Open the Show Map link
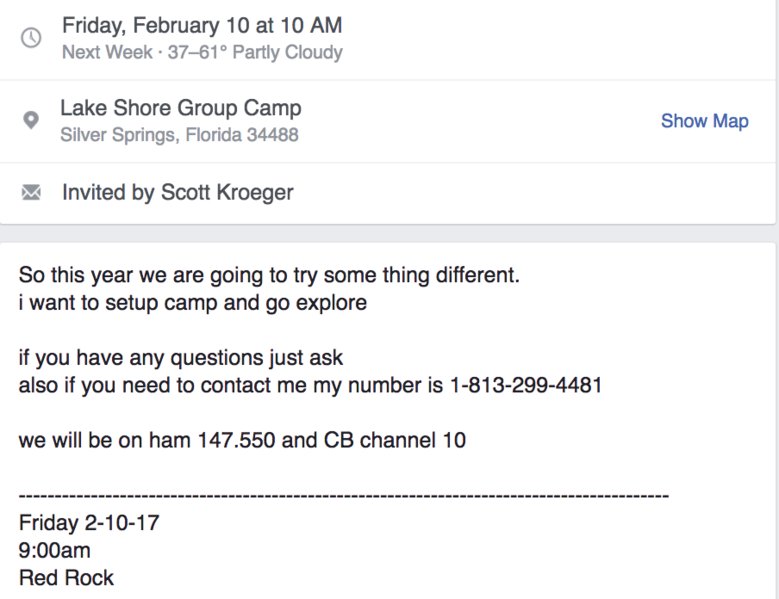Viewport: 779px width, 599px height. click(x=704, y=121)
